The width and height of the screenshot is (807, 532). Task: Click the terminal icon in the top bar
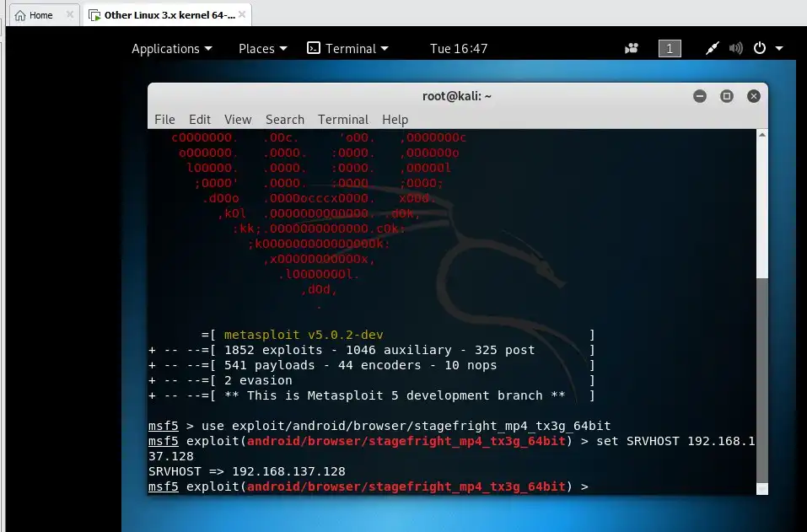(314, 48)
